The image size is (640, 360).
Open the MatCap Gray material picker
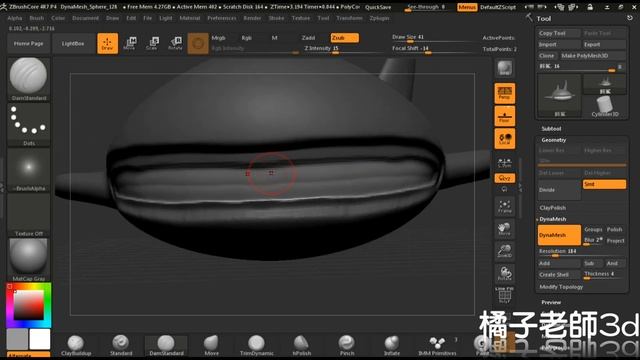(29, 260)
